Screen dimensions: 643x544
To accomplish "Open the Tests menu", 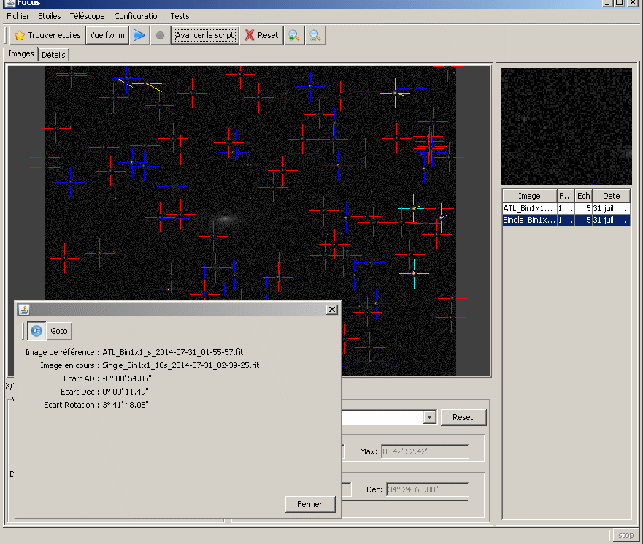I will pos(180,16).
